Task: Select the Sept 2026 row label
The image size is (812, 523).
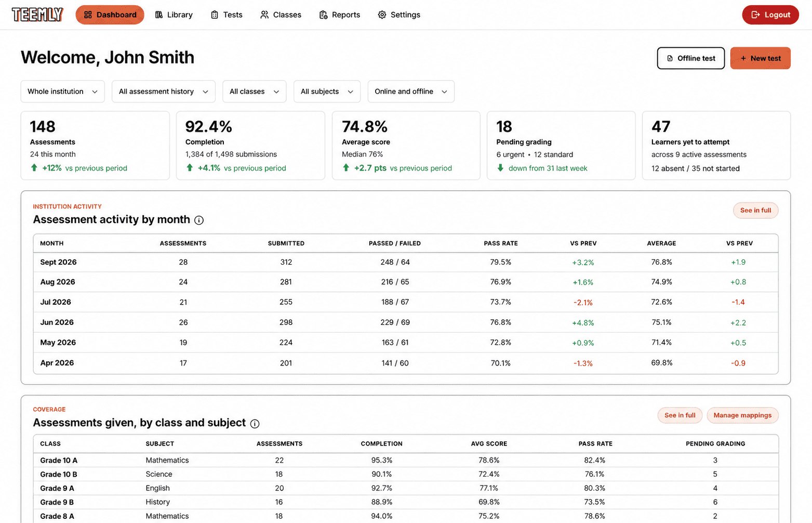Action: pyautogui.click(x=58, y=262)
